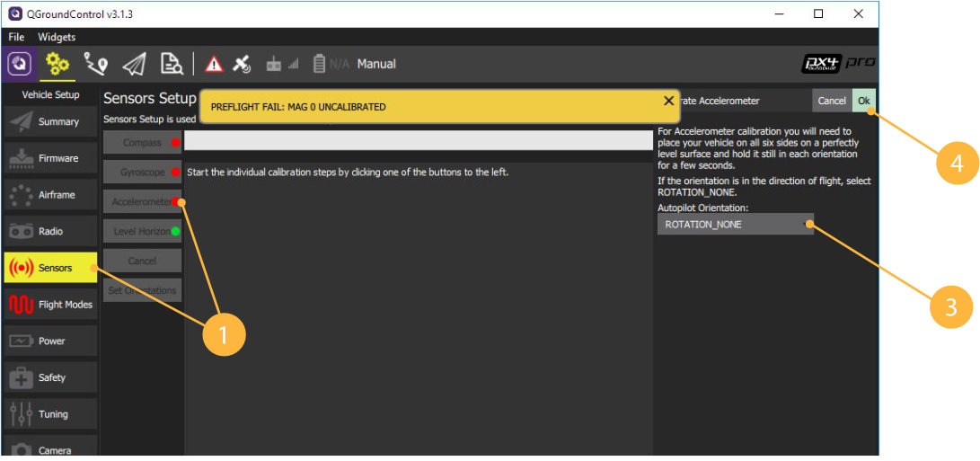Open the Safety setup page
Viewport: 980px width, 461px height.
point(50,377)
